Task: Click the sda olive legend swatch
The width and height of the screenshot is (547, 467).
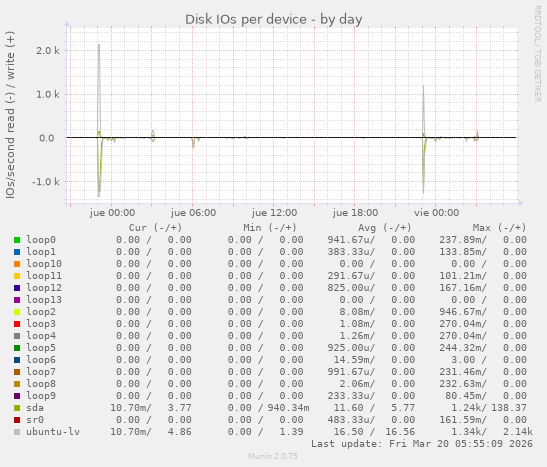Action: (17, 408)
